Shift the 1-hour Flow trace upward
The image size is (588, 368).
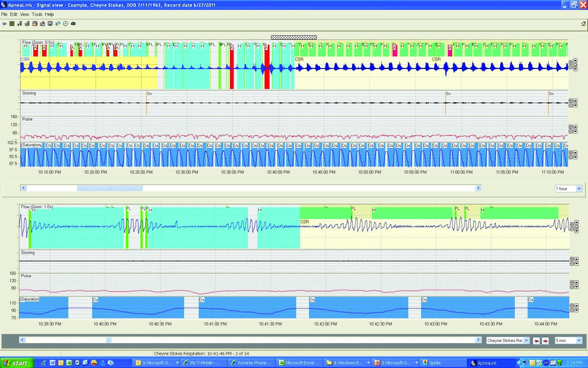[575, 60]
